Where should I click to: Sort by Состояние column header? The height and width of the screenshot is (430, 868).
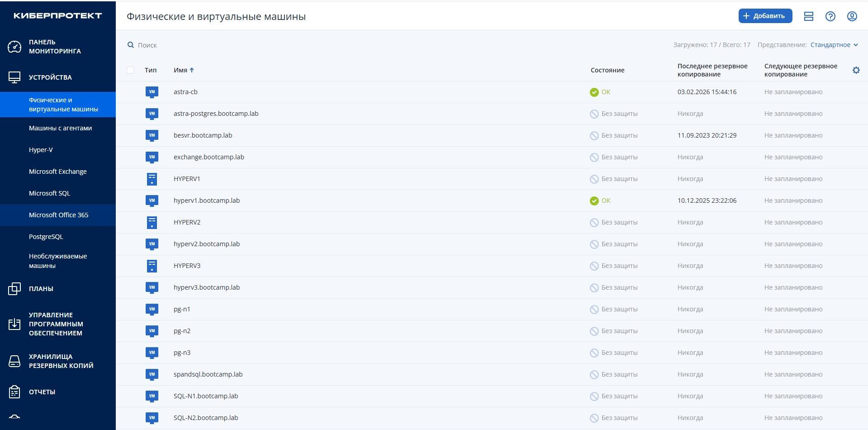[607, 70]
